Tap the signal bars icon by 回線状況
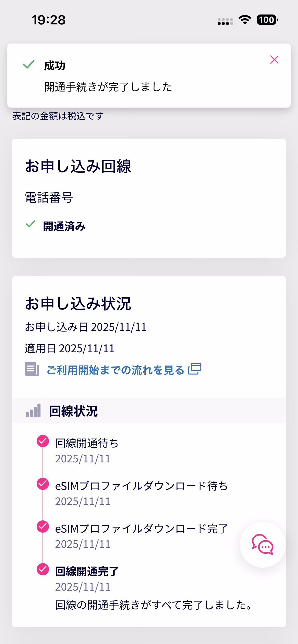The image size is (298, 644). [33, 411]
